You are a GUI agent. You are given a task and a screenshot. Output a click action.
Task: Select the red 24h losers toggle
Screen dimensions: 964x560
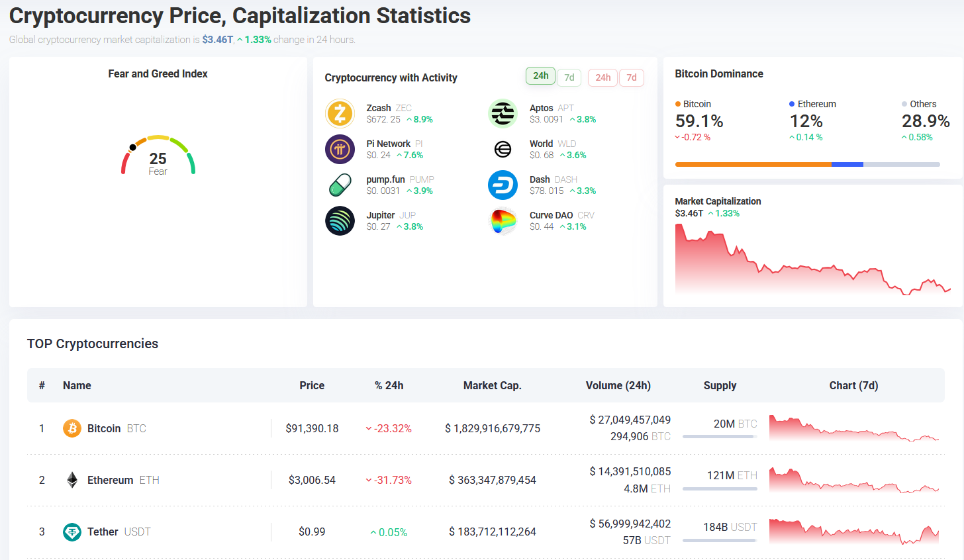[x=602, y=77]
